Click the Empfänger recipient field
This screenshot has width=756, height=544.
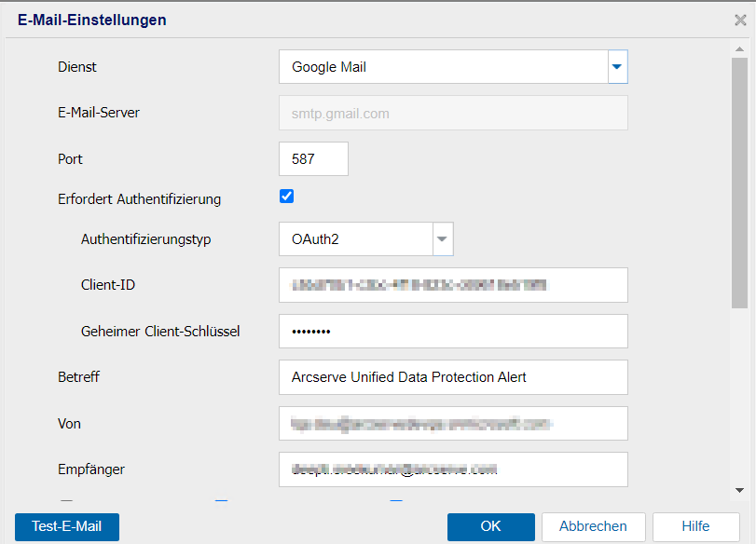click(x=453, y=469)
